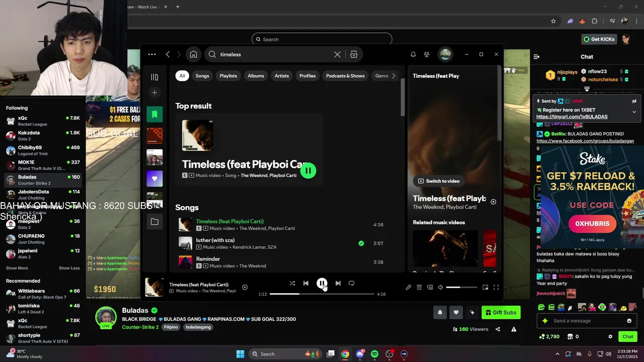Image resolution: width=644 pixels, height=362 pixels.
Task: Open Spotify three-dot main menu
Action: pyautogui.click(x=152, y=54)
